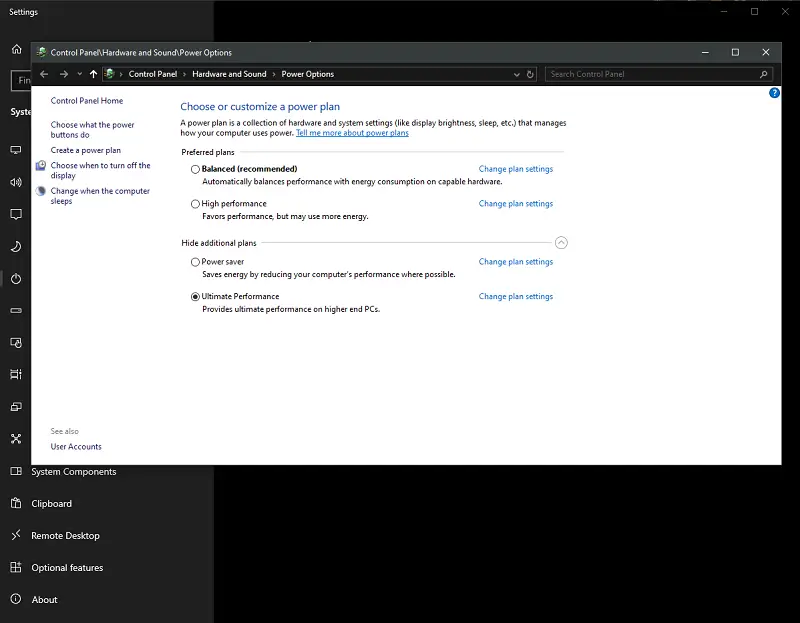Click Control Panel breadcrumb item
The width and height of the screenshot is (800, 623).
[153, 74]
